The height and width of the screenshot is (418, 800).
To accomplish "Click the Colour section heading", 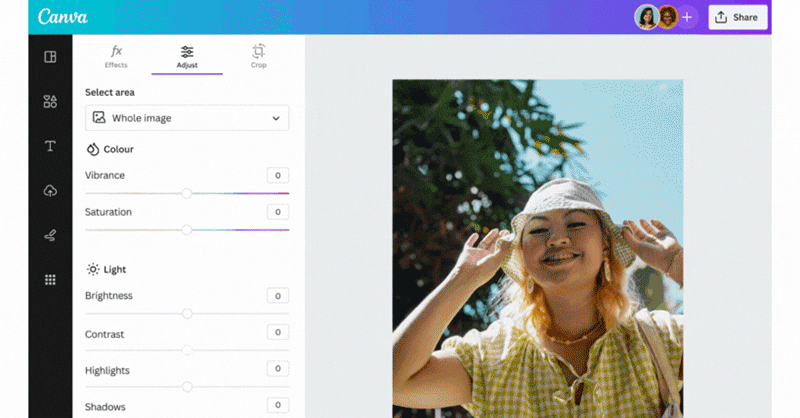I will (110, 149).
